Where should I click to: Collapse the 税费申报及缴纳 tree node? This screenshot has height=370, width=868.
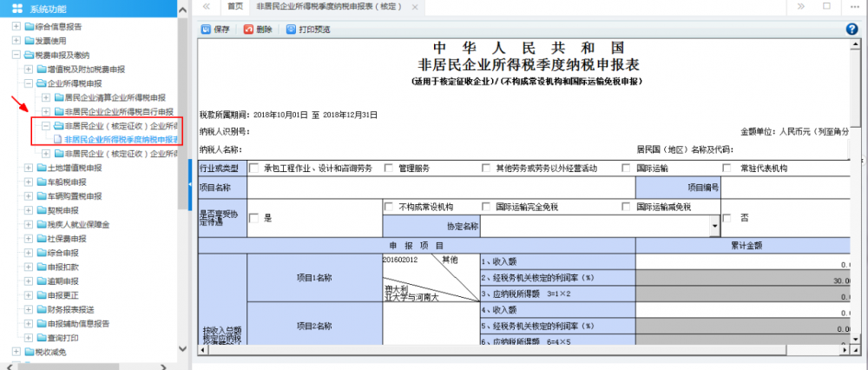coord(16,55)
